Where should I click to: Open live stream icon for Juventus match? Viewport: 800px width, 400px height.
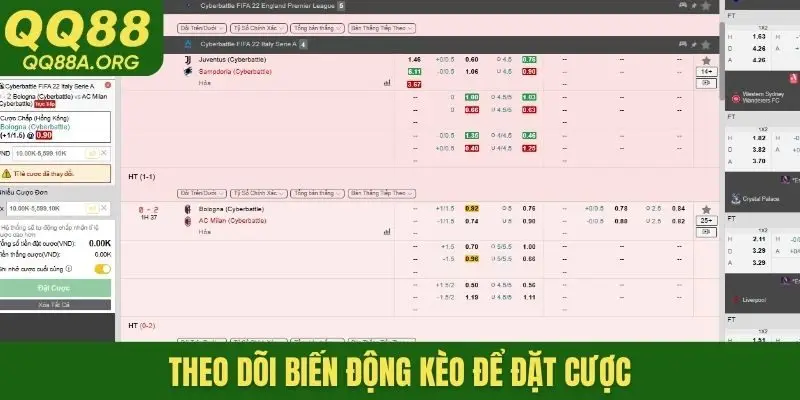point(706,83)
